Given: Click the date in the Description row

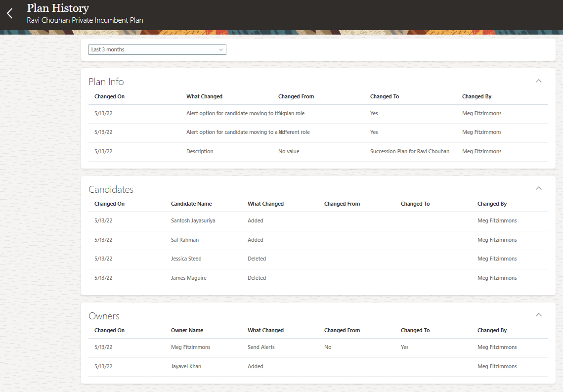Looking at the screenshot, I should 103,151.
